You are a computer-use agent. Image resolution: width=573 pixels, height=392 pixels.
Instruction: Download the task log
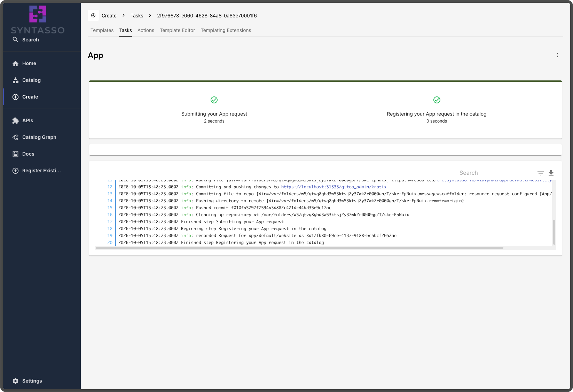click(551, 173)
